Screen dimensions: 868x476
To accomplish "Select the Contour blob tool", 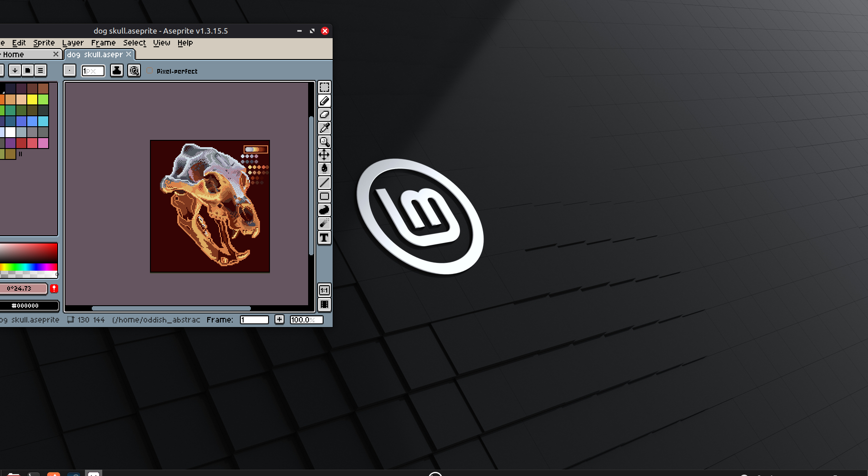I will 324,210.
